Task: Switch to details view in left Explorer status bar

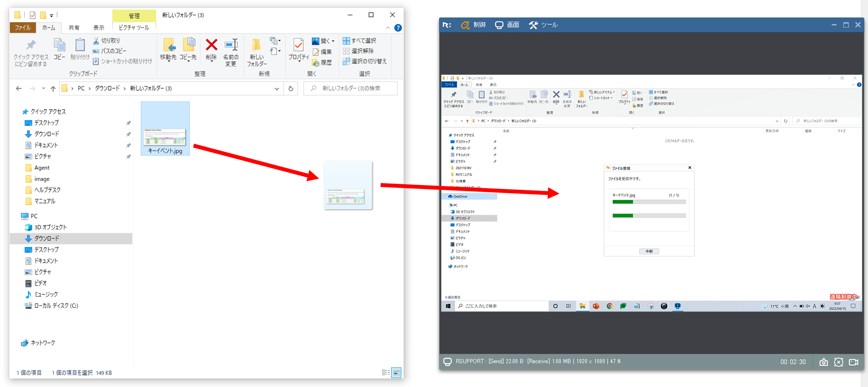Action: [x=386, y=372]
